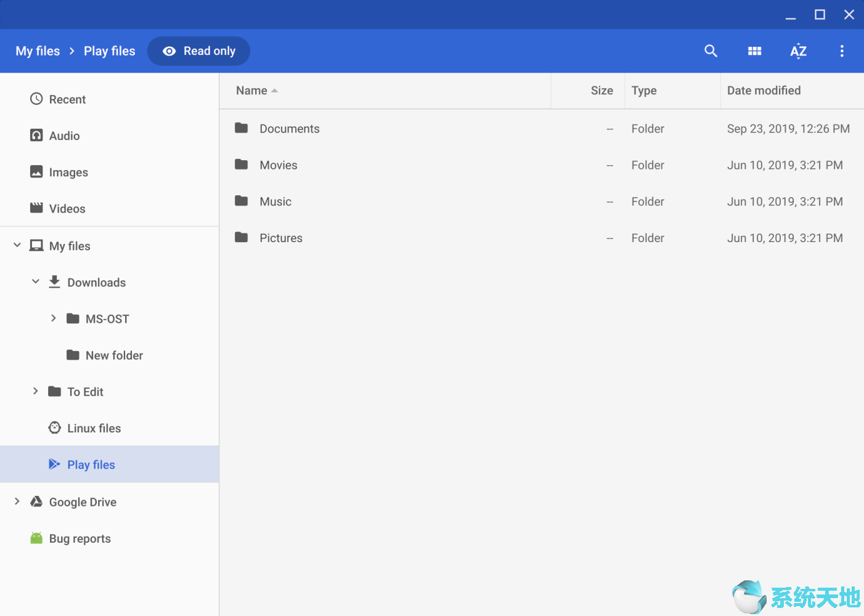The image size is (864, 616).
Task: Click the Audio headphones icon
Action: click(36, 135)
